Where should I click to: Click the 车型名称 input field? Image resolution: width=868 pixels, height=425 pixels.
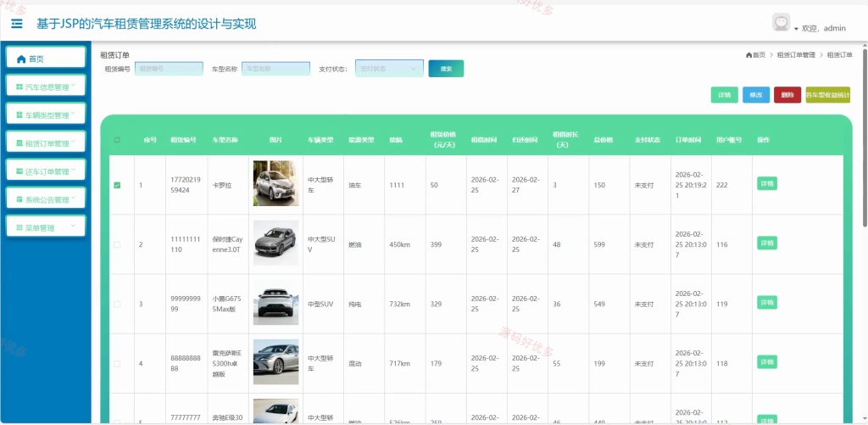275,69
